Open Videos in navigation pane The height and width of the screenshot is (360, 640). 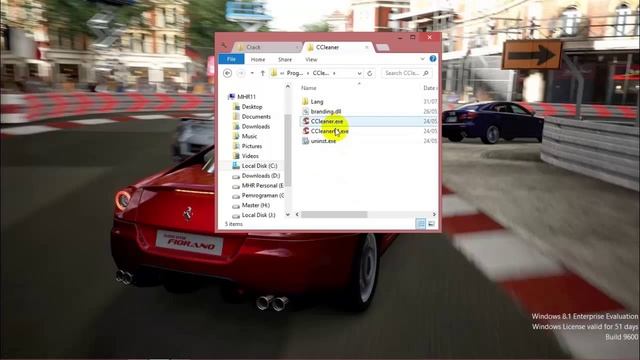[x=250, y=156]
